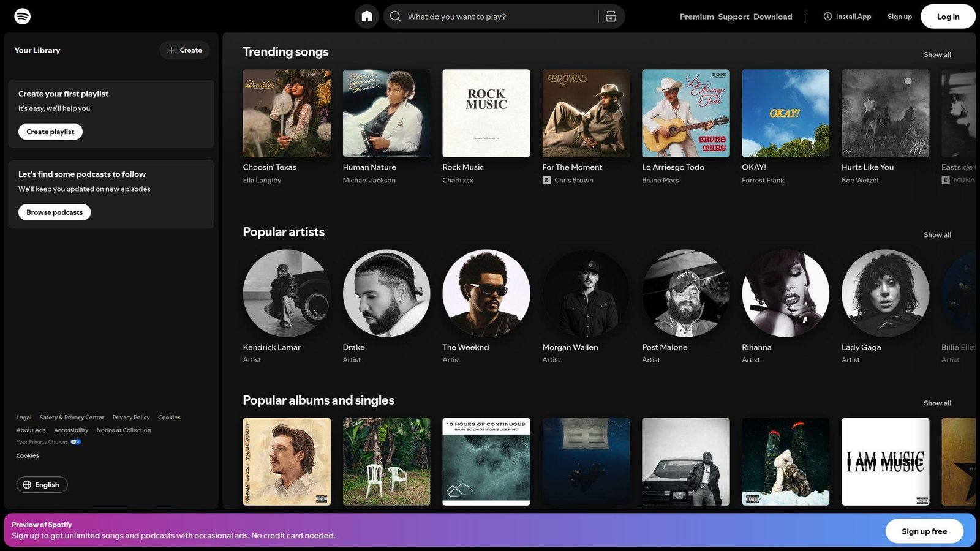Open Notice at Collection link
Screen dimensions: 980x551
[x=124, y=430]
